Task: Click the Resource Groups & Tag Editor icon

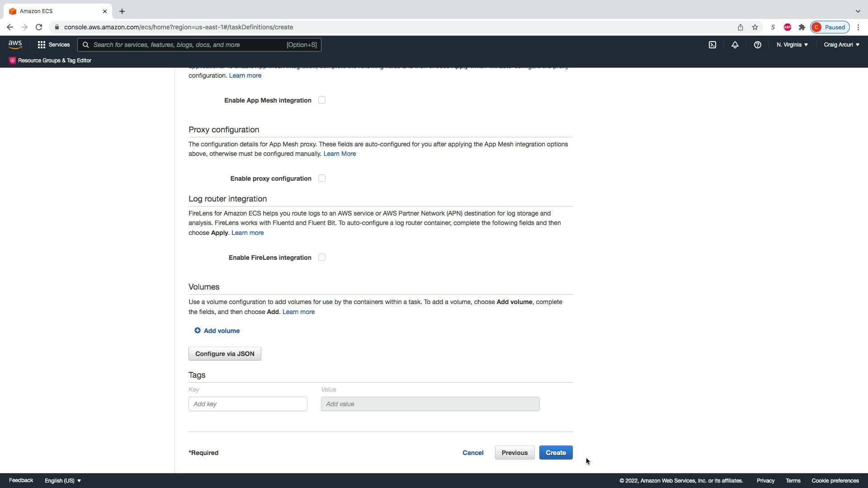Action: click(x=12, y=61)
